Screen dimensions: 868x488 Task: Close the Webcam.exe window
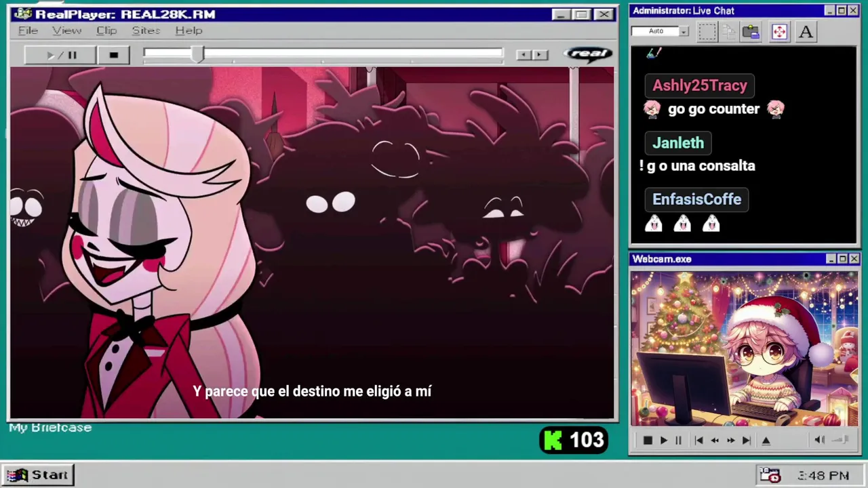(854, 259)
